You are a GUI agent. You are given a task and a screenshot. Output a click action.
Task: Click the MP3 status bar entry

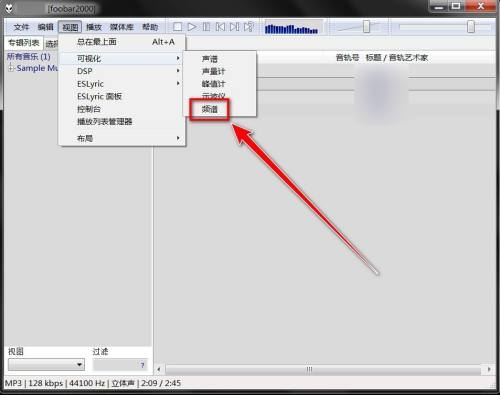(13, 383)
